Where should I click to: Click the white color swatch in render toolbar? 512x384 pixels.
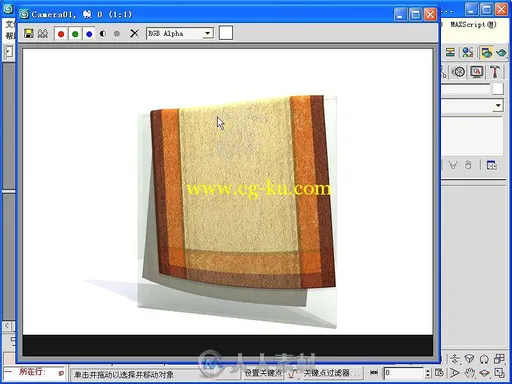226,33
